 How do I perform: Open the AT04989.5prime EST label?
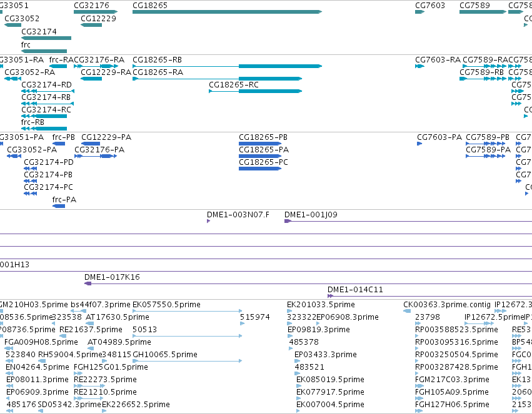click(119, 342)
